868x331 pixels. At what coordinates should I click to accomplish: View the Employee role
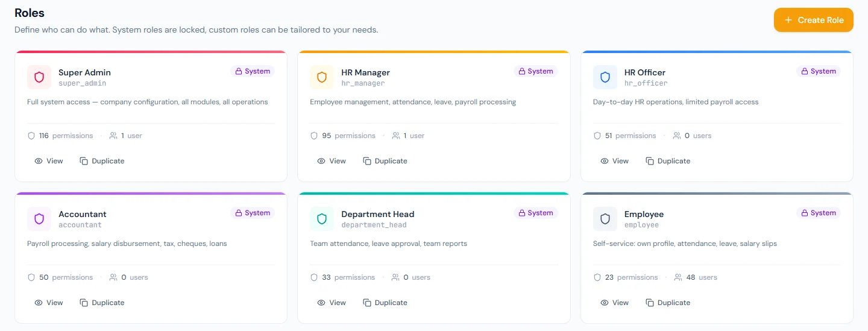[x=615, y=303]
